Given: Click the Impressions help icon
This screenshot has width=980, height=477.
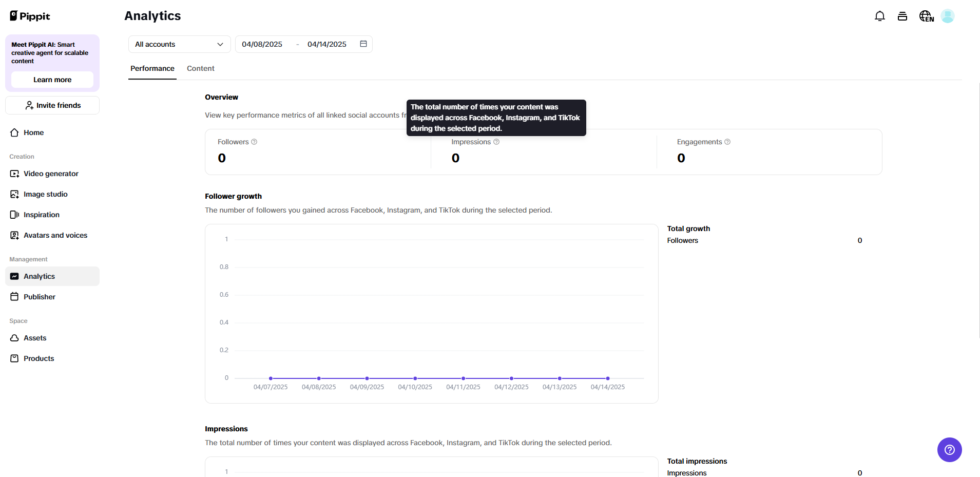Looking at the screenshot, I should point(496,142).
